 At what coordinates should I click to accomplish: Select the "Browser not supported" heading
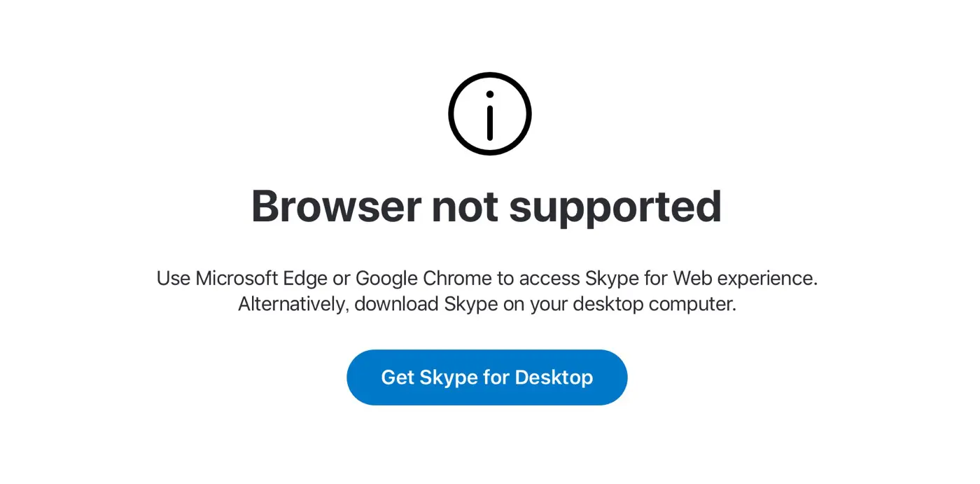(488, 206)
